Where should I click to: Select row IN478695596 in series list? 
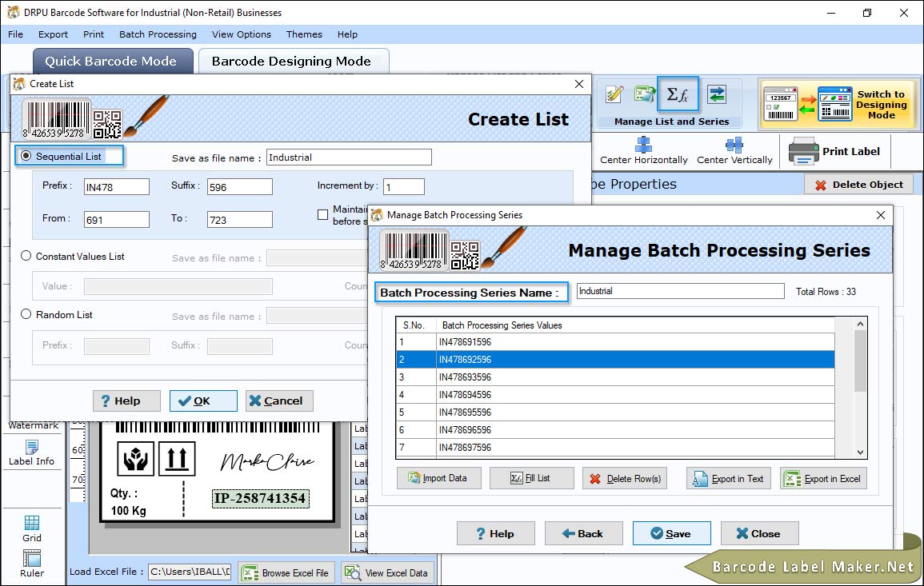[615, 413]
